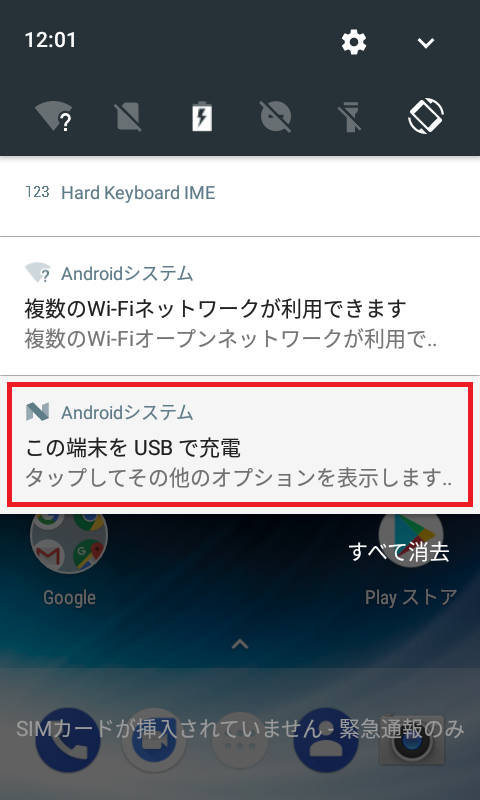Expand quick settings with the chevron arrow
This screenshot has width=480, height=800.
pos(425,43)
